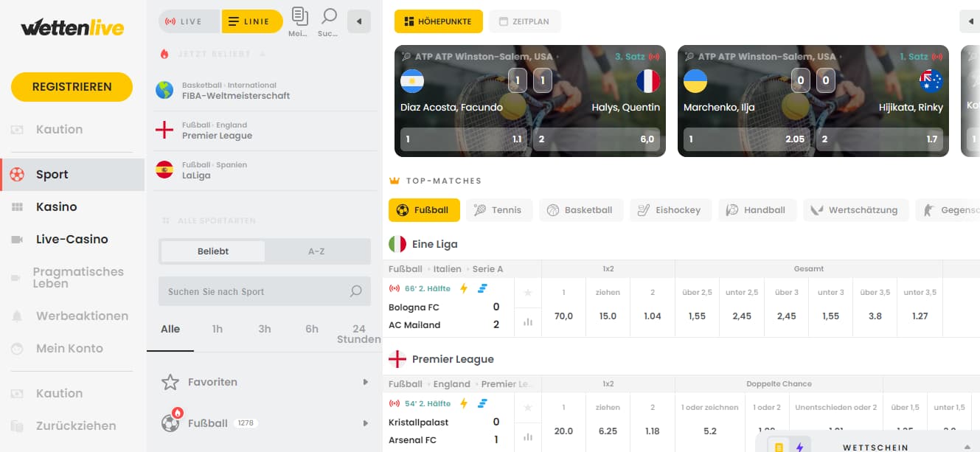The image size is (980, 452).
Task: Collapse the left sports panel arrow
Action: click(x=359, y=21)
